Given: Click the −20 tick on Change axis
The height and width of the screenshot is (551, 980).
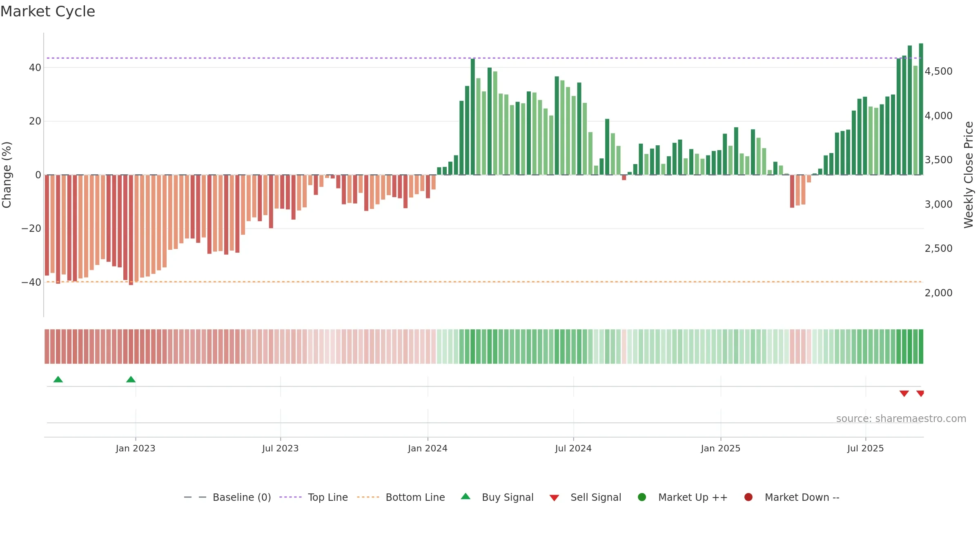Looking at the screenshot, I should pyautogui.click(x=31, y=229).
